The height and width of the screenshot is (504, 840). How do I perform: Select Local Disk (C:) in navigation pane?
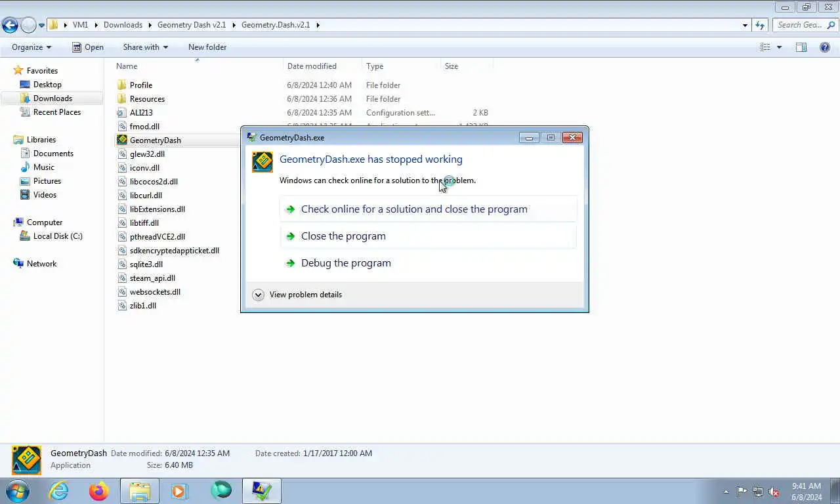58,236
